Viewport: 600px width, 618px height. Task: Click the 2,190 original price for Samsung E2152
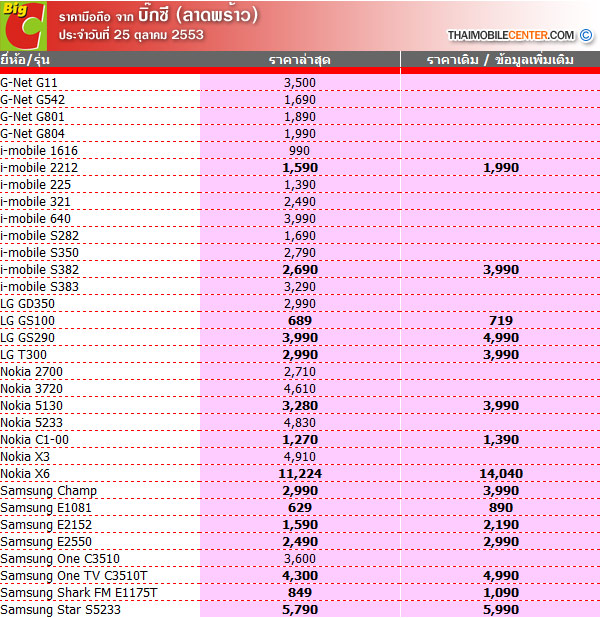[501, 525]
